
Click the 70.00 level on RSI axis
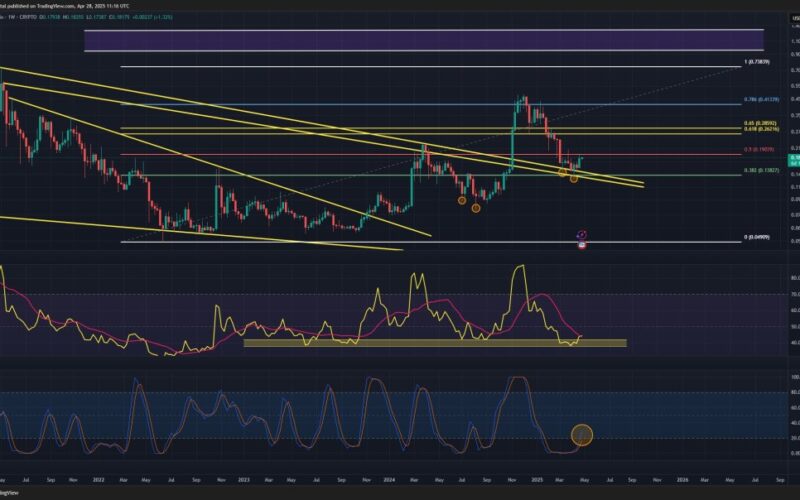[x=795, y=294]
